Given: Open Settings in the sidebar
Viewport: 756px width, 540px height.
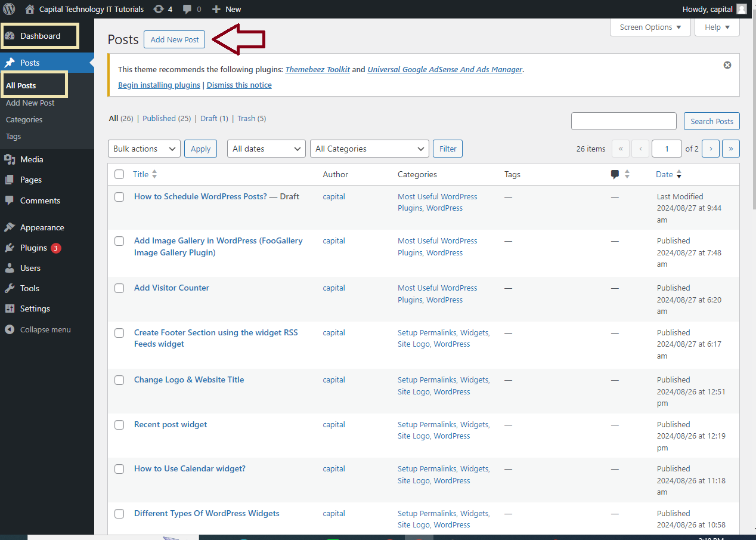Looking at the screenshot, I should pos(35,308).
